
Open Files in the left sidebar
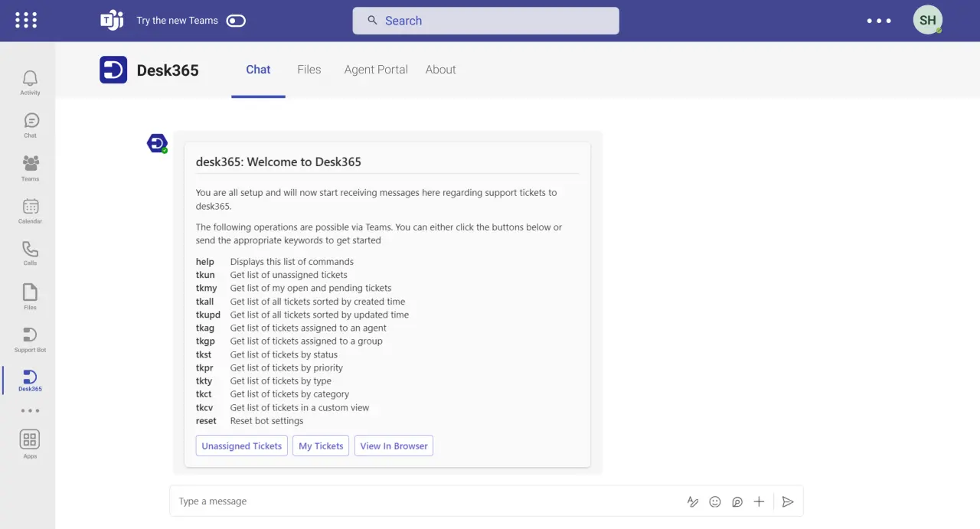(x=29, y=296)
